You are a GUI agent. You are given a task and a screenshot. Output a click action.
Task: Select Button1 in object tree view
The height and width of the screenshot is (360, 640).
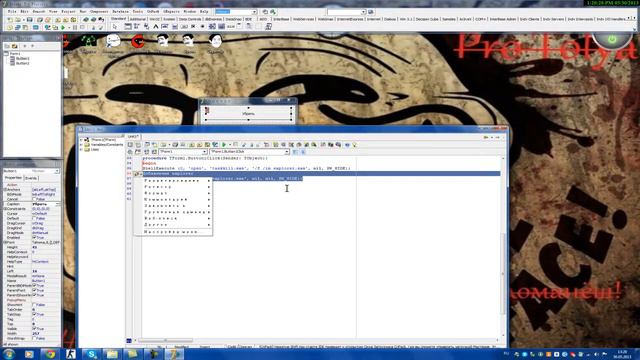tap(23, 58)
